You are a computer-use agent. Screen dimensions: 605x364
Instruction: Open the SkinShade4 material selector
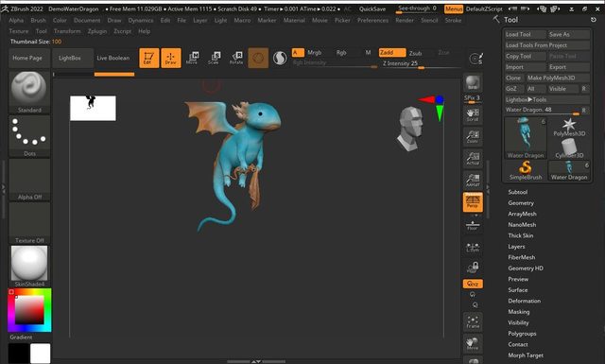29,267
